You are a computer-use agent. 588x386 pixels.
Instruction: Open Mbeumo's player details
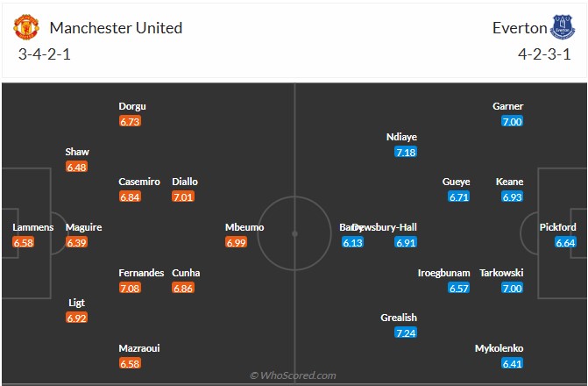(x=244, y=227)
